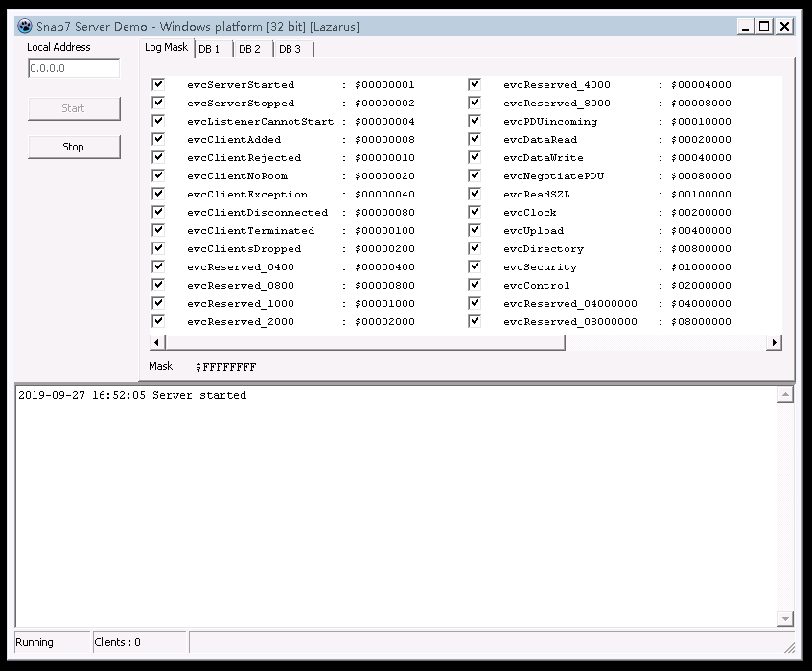Click the Mask value $FFFFFFFF
The image size is (812, 671).
click(x=226, y=367)
